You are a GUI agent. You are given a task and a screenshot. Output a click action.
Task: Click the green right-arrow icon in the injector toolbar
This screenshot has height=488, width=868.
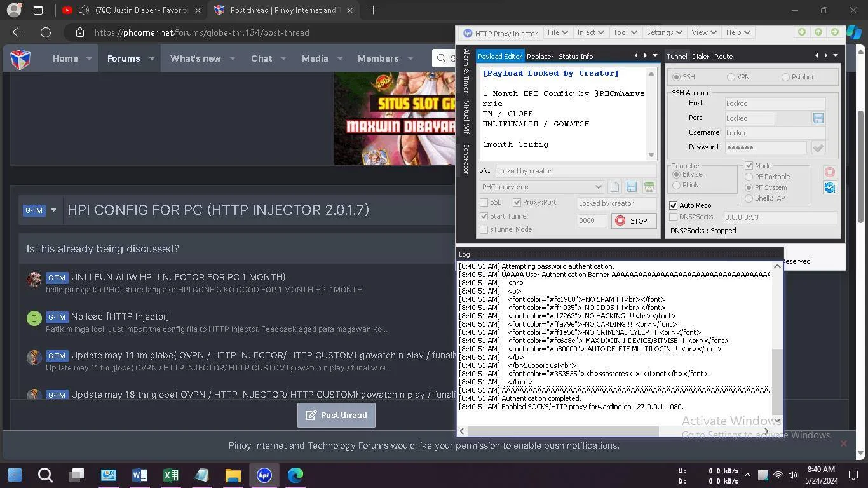point(835,32)
